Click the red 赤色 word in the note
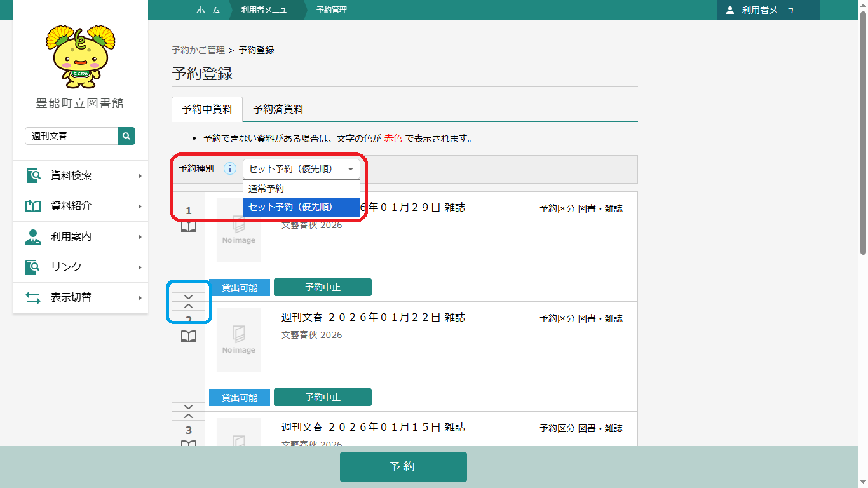Image resolution: width=868 pixels, height=488 pixels. coord(393,138)
